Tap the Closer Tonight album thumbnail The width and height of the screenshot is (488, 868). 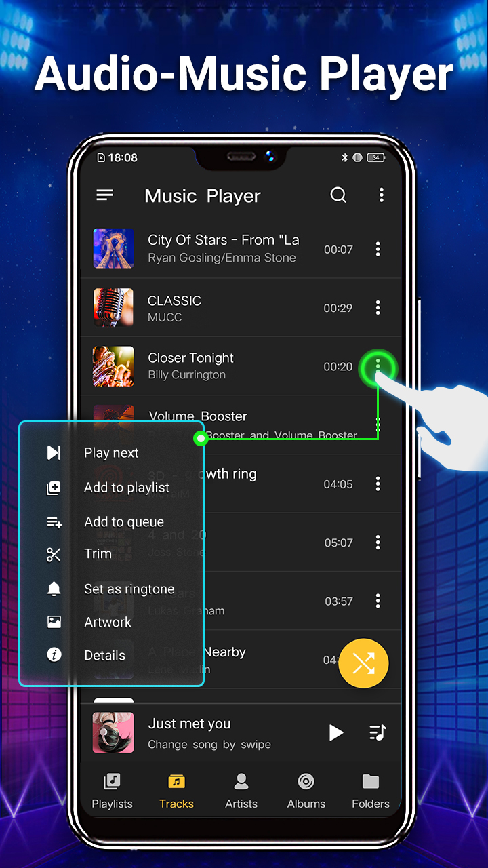[x=113, y=366]
